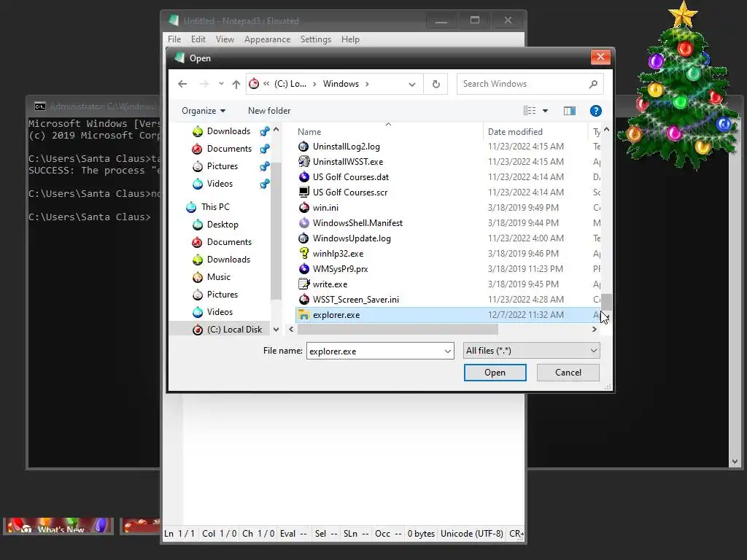Click the Music ornament icon in sidebar

197,277
